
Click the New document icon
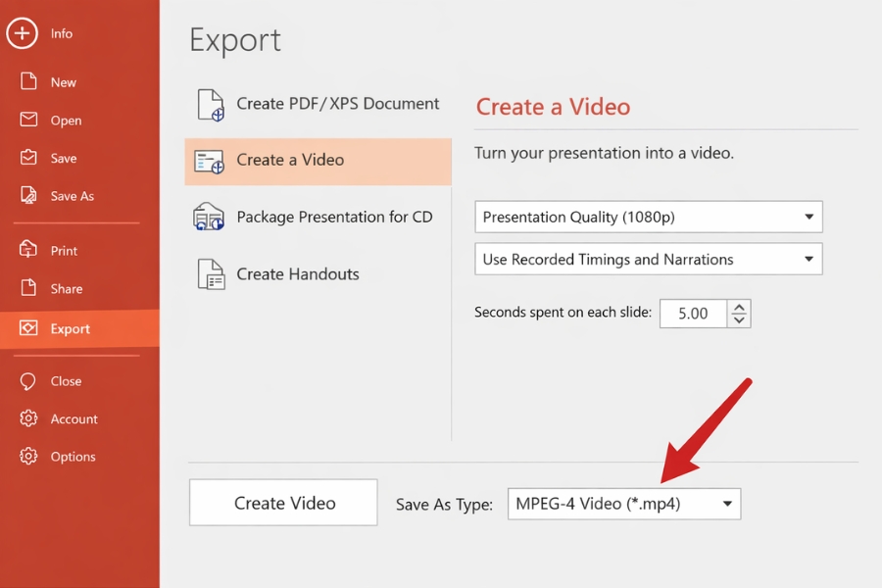(29, 82)
